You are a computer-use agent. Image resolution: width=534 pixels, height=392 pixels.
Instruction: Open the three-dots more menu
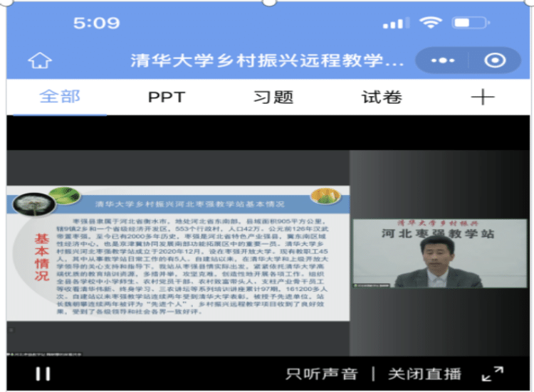(442, 60)
